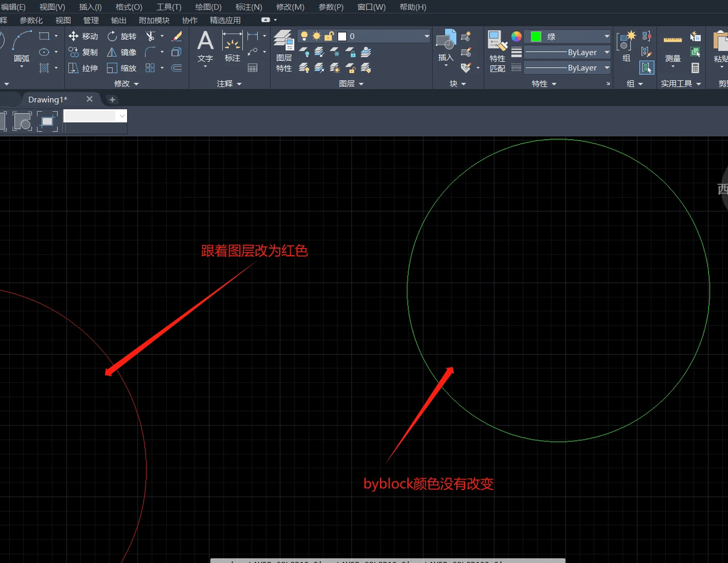
Task: Add a new drawing tab with plus
Action: pyautogui.click(x=112, y=100)
